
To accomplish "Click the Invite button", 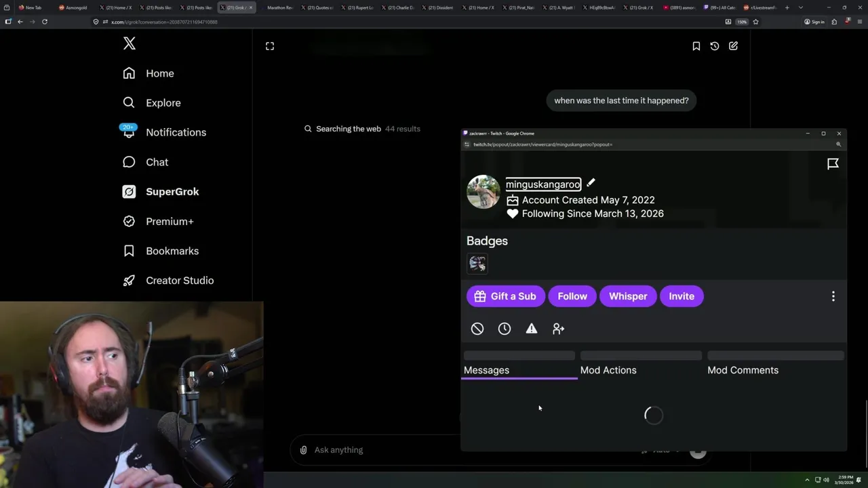I will [x=682, y=296].
